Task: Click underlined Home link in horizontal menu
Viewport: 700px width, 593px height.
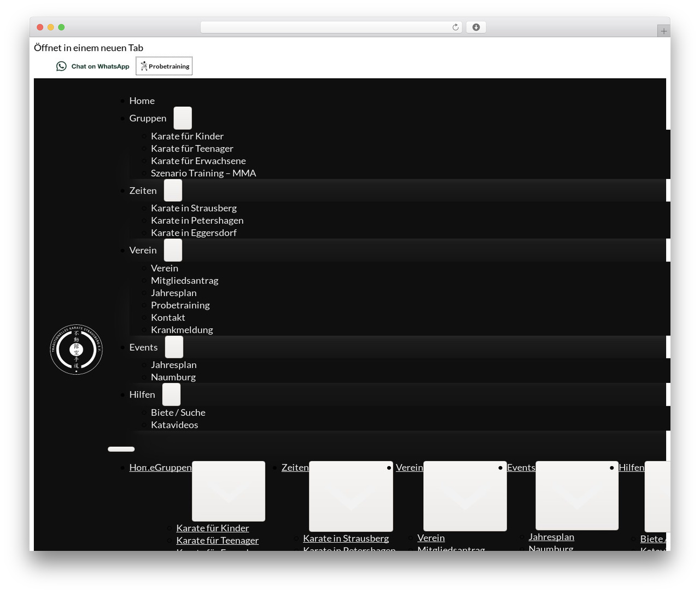Action: [142, 467]
